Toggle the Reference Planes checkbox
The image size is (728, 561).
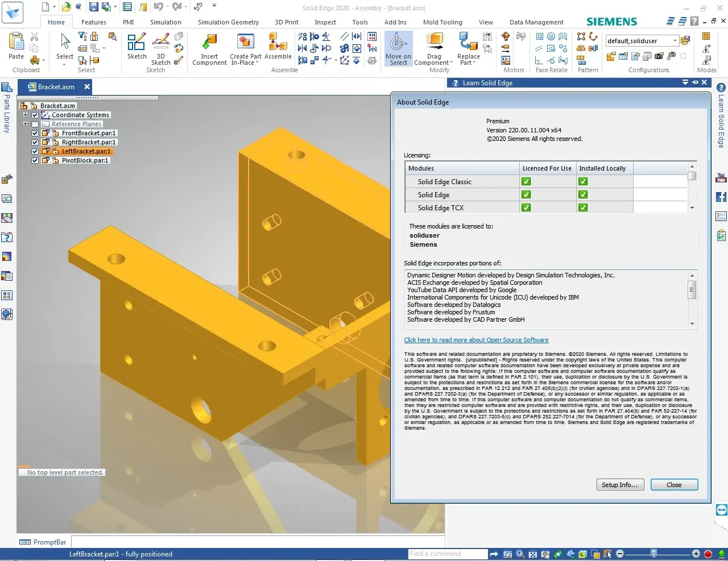click(35, 124)
